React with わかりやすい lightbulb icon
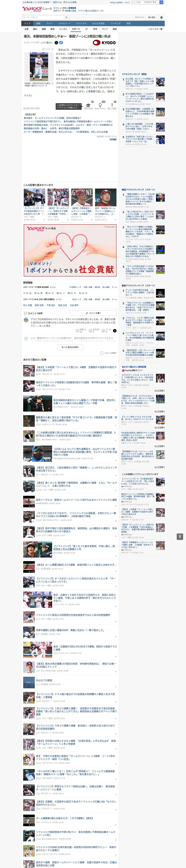The height and width of the screenshot is (868, 186). (100, 105)
